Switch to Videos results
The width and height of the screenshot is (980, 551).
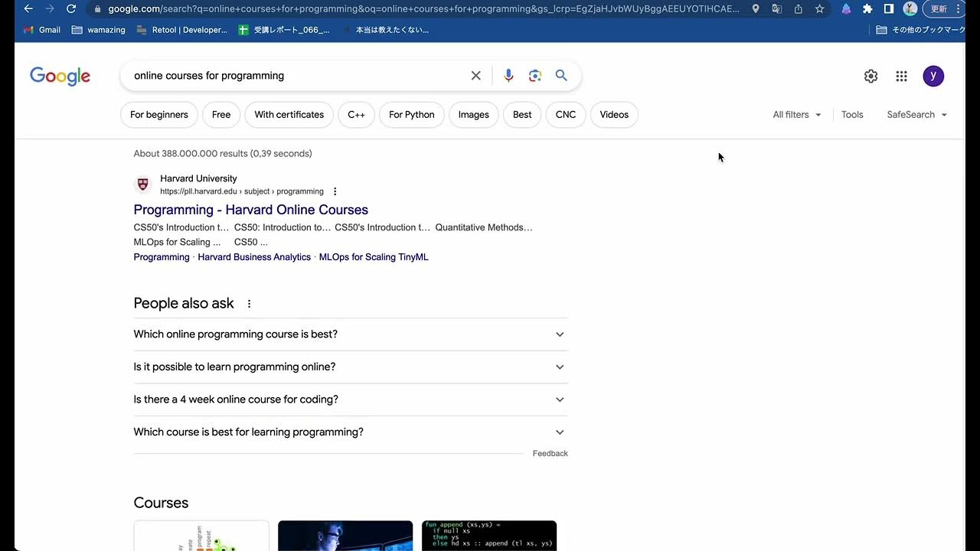pyautogui.click(x=614, y=115)
